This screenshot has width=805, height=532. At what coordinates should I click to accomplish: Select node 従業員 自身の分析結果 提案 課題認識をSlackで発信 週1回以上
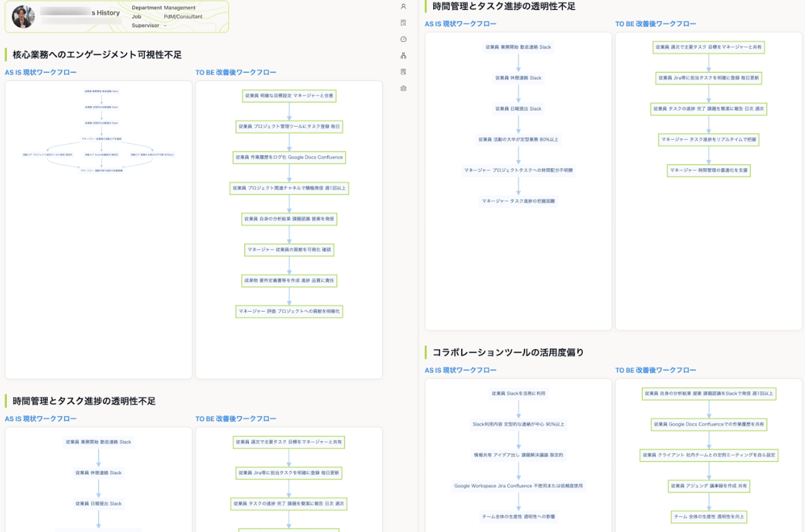709,394
